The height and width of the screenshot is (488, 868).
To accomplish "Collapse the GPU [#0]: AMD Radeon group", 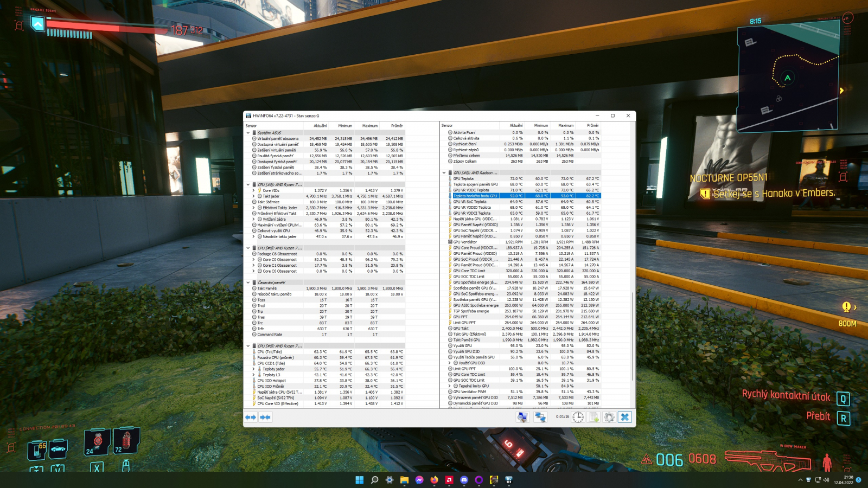I will (x=444, y=173).
